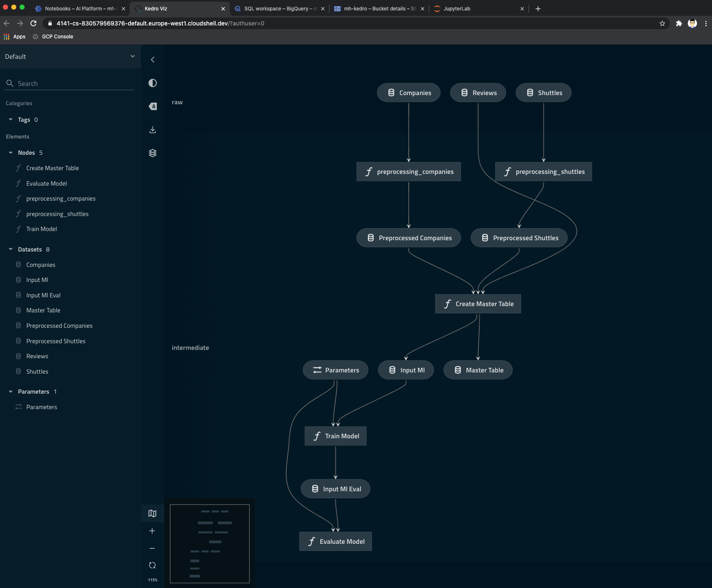Reset the zoom with the refresh icon
Image resolution: width=712 pixels, height=588 pixels.
152,565
